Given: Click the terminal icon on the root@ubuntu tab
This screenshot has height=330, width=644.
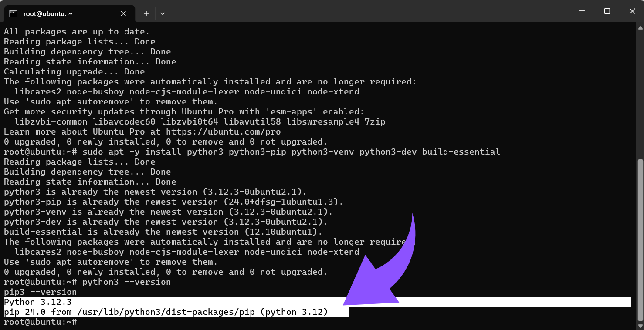Looking at the screenshot, I should tap(13, 13).
